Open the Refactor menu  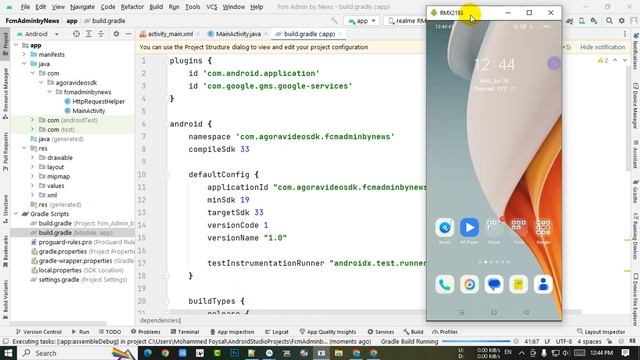pos(132,7)
